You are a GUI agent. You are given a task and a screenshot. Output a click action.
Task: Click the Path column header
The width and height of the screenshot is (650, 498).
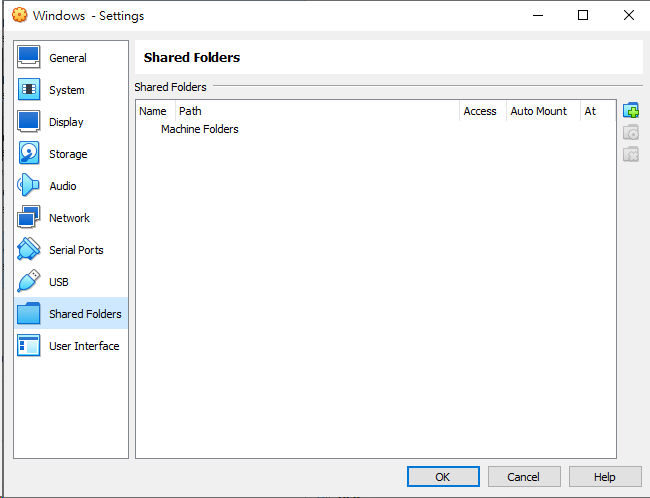point(190,111)
